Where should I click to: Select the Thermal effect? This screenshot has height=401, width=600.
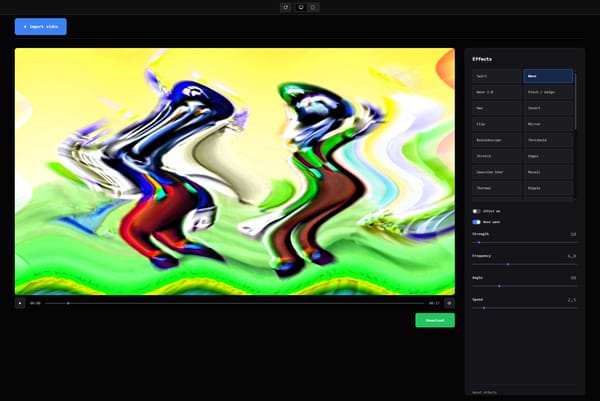(497, 188)
